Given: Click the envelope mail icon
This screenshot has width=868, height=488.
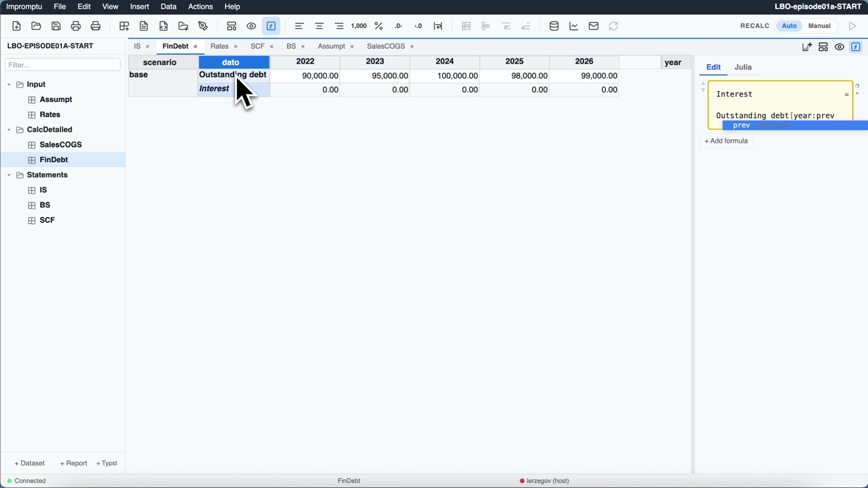Looking at the screenshot, I should point(593,26).
